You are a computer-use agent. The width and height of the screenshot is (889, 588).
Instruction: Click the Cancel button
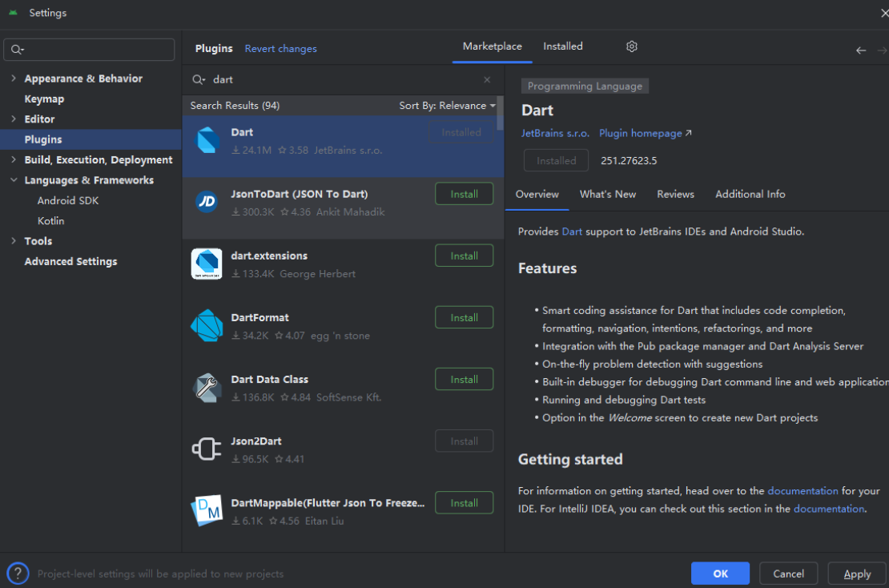coord(788,574)
